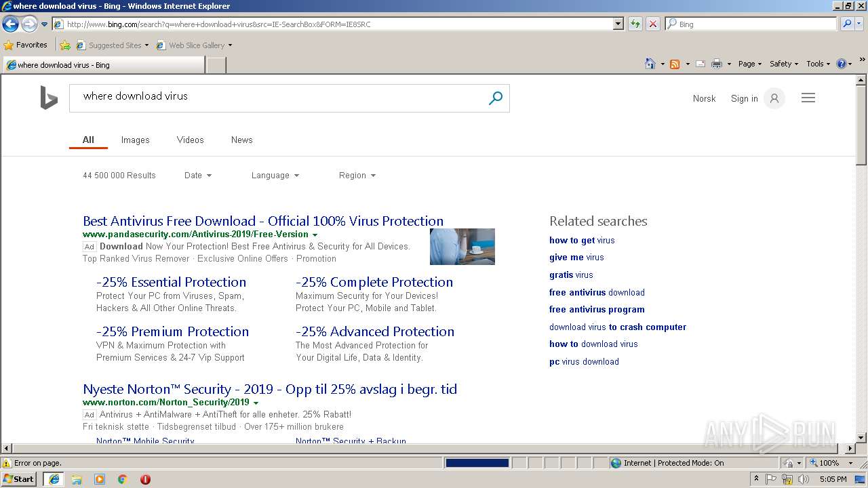Click the IE Back navigation arrow
The width and height of the screenshot is (868, 488).
click(x=10, y=24)
